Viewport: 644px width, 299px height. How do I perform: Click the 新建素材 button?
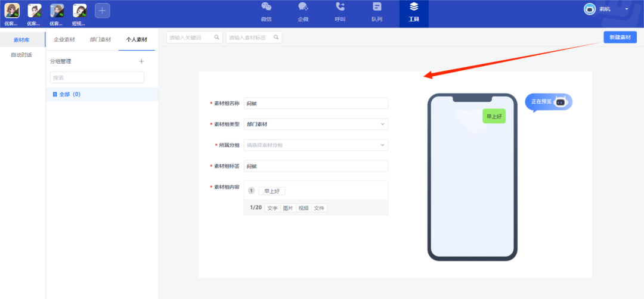pos(620,38)
